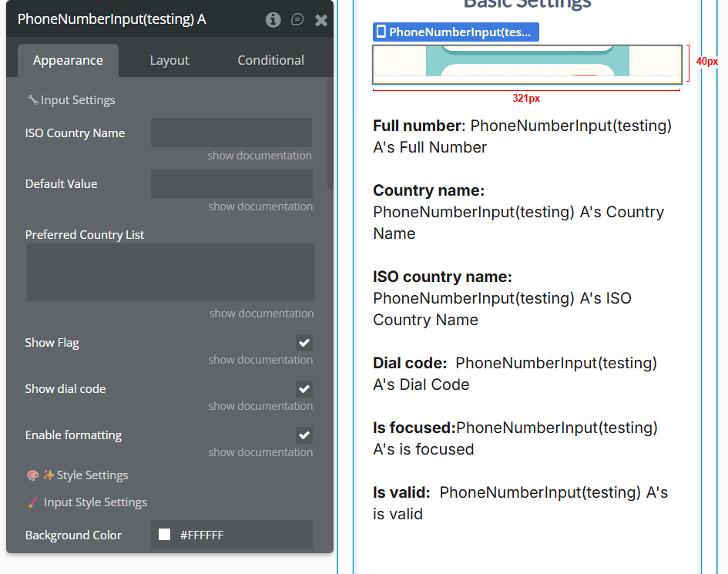The image size is (728, 574).
Task: Click the paintbrush icon beside Input Style Settings
Action: [32, 502]
